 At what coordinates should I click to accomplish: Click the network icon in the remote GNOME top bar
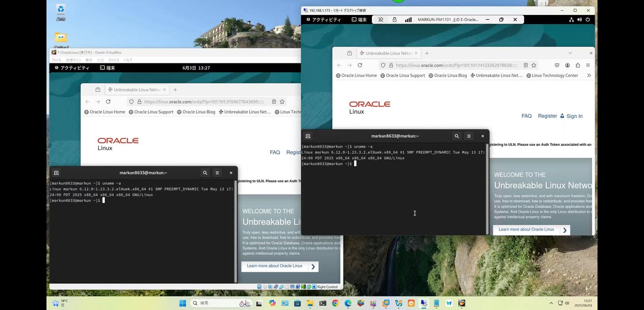click(x=571, y=19)
